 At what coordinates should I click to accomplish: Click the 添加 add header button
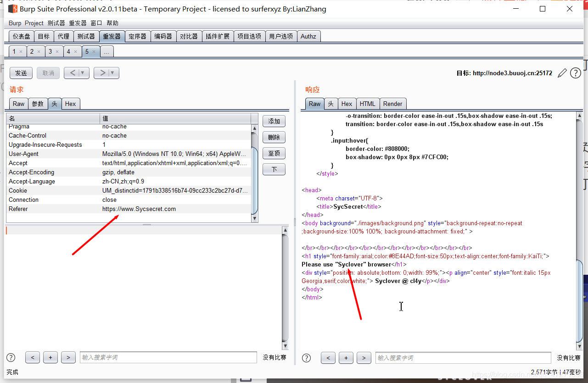click(x=274, y=121)
